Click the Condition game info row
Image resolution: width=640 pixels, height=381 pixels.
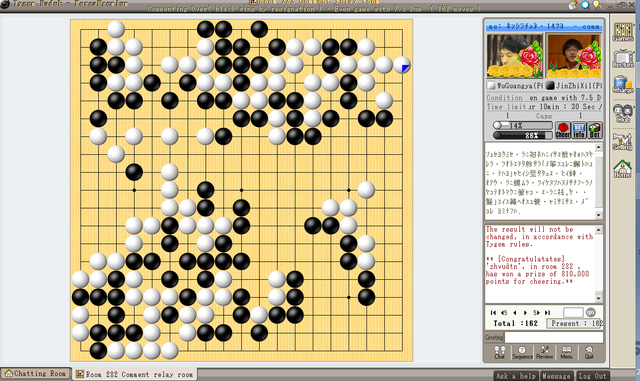point(544,98)
